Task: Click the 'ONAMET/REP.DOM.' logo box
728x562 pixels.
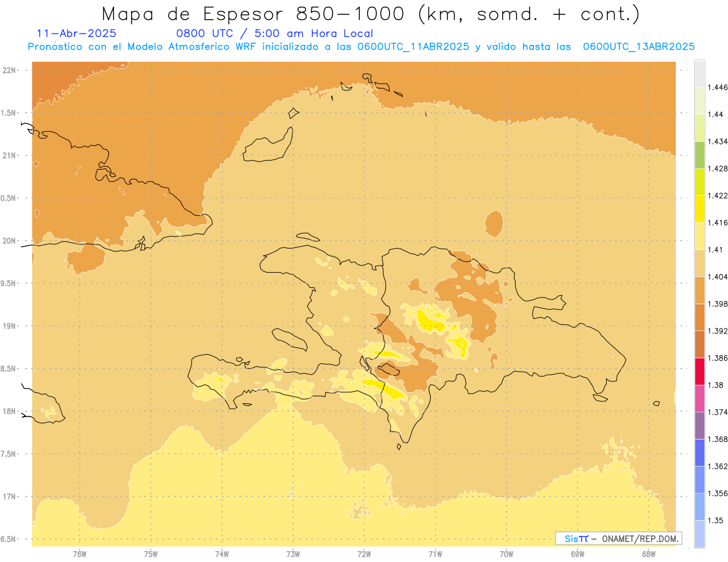Action: pos(619,538)
